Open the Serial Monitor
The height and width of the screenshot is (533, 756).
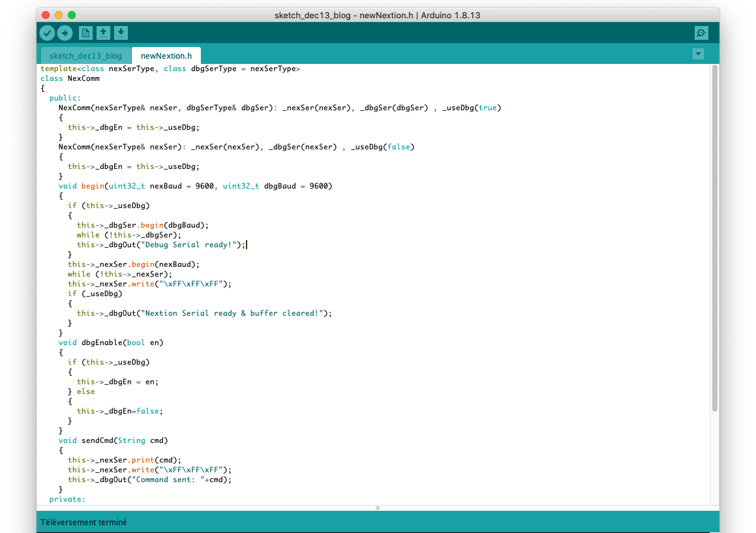pos(701,33)
